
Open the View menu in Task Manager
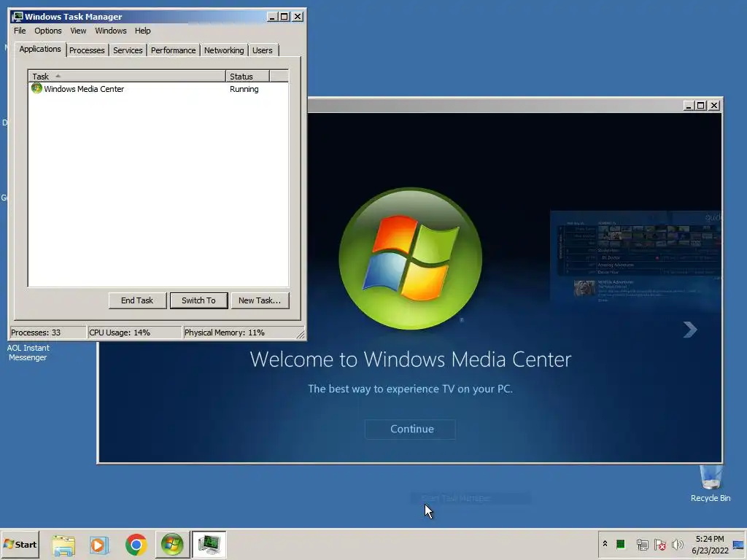[78, 31]
